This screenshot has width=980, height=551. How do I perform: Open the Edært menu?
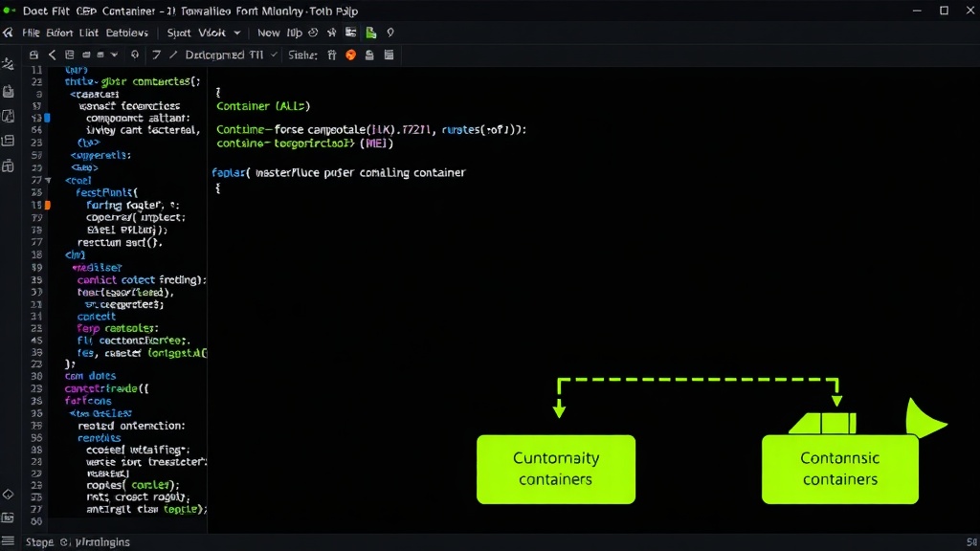(x=59, y=33)
